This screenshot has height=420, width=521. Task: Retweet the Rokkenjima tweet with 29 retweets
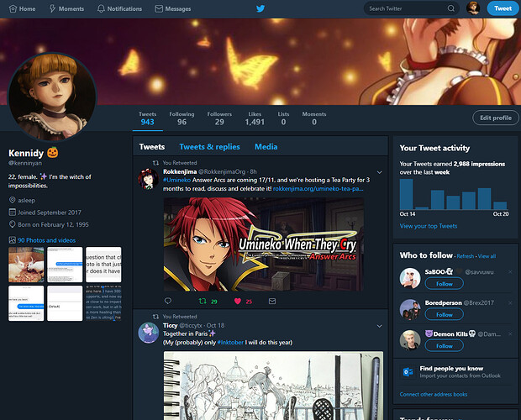pos(203,301)
